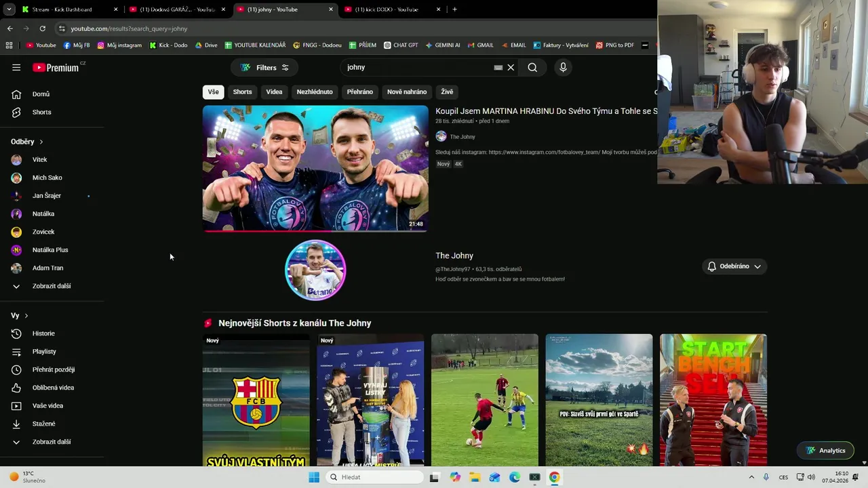The width and height of the screenshot is (868, 488).
Task: Open File Explorer from the taskbar
Action: point(475,477)
